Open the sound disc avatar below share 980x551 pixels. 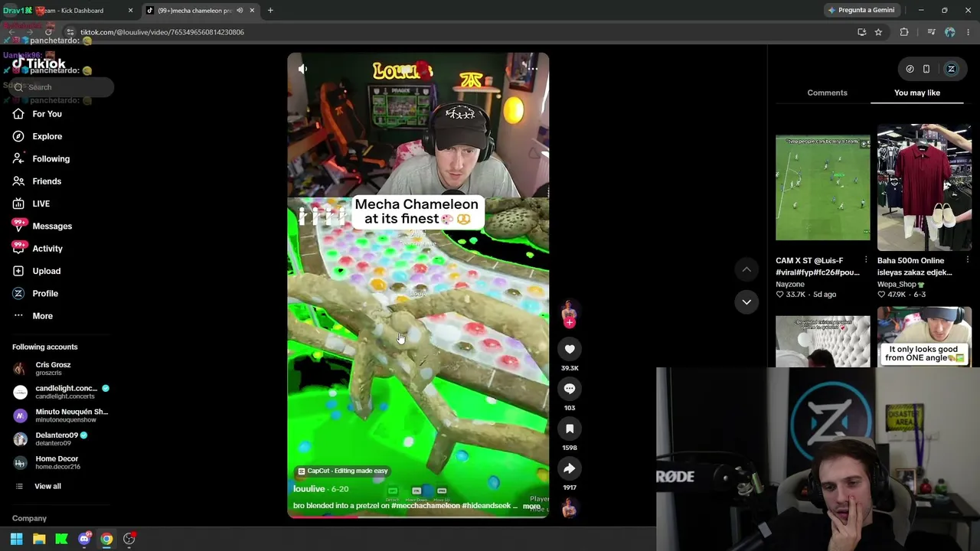click(x=570, y=508)
